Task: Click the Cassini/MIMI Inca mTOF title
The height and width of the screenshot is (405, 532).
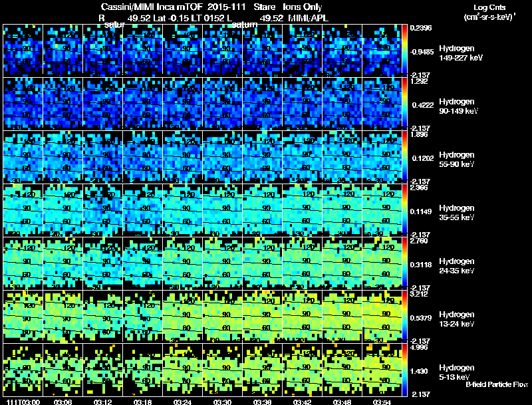Action: (x=152, y=7)
